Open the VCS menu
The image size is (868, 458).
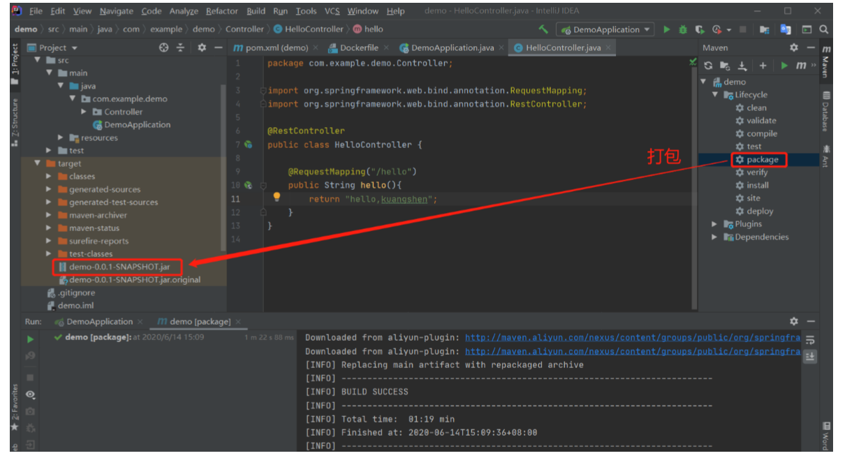pos(332,11)
